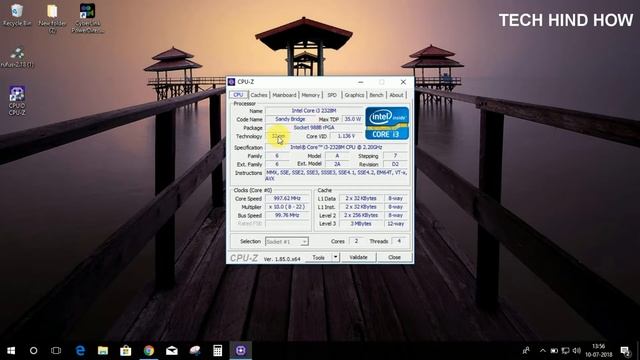The image size is (640, 360).
Task: Click the x 10.0 (8 - 22) multiplier value
Action: point(287,207)
